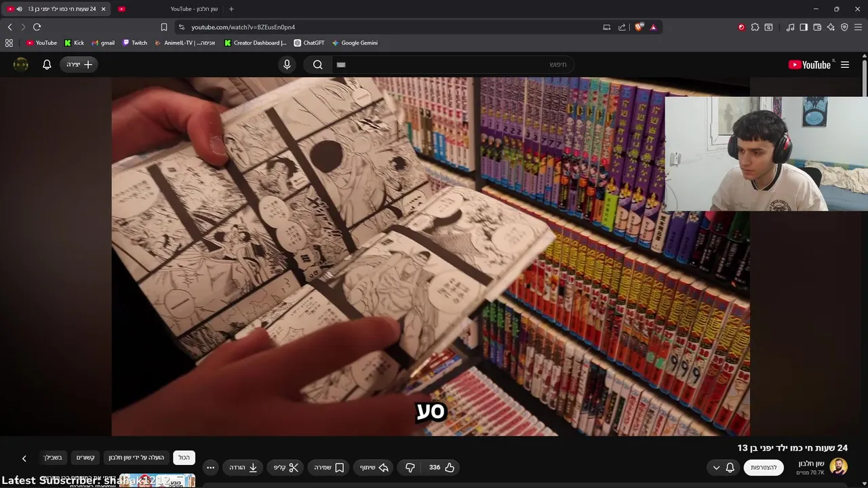Open the install/cast screen icon in address bar
Viewport: 868px width, 488px height.
click(607, 27)
